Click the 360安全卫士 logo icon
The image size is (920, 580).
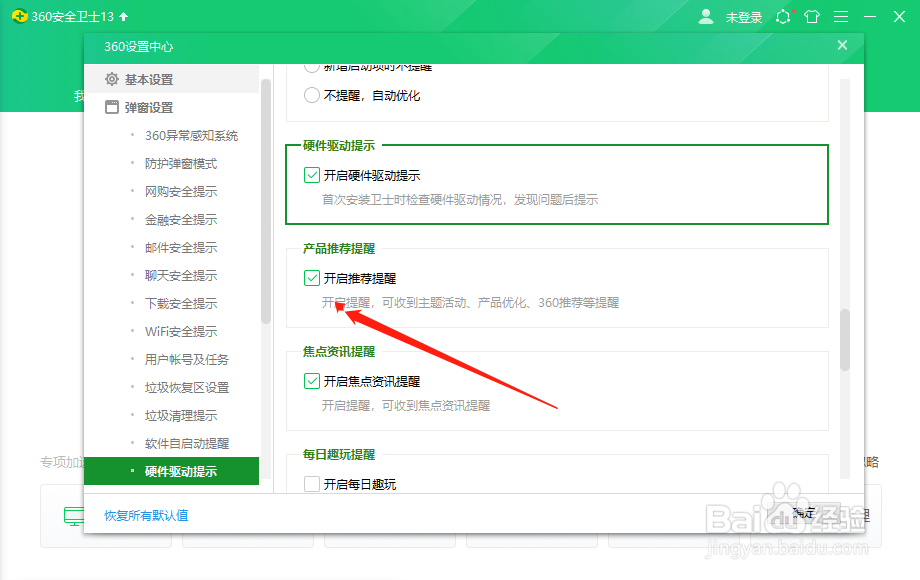pos(18,16)
